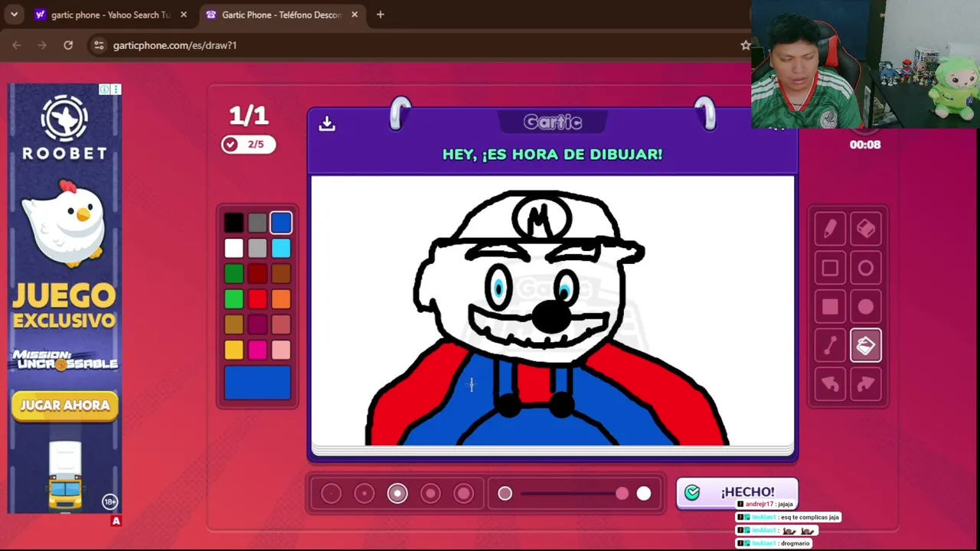Screen dimensions: 980x551
Task: Go back to the previous page
Action: click(x=16, y=45)
